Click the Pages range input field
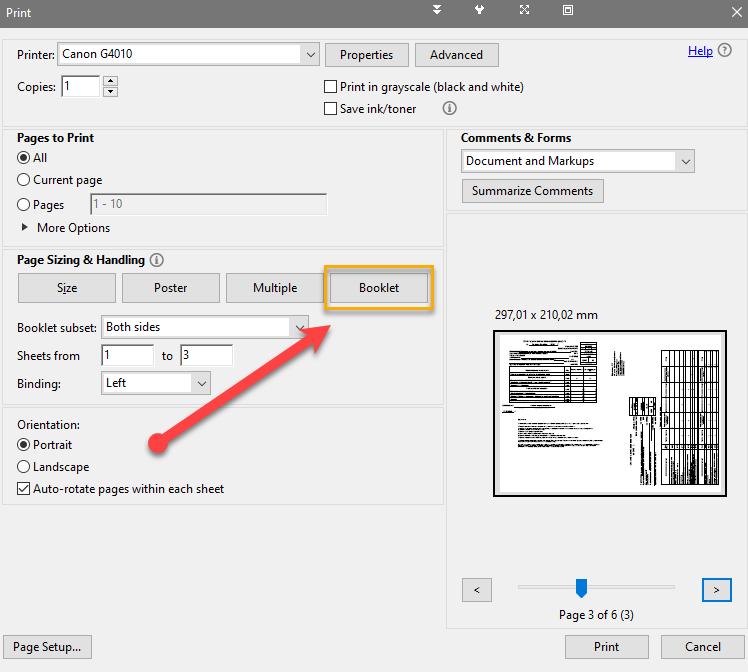The height and width of the screenshot is (672, 748). pyautogui.click(x=208, y=204)
